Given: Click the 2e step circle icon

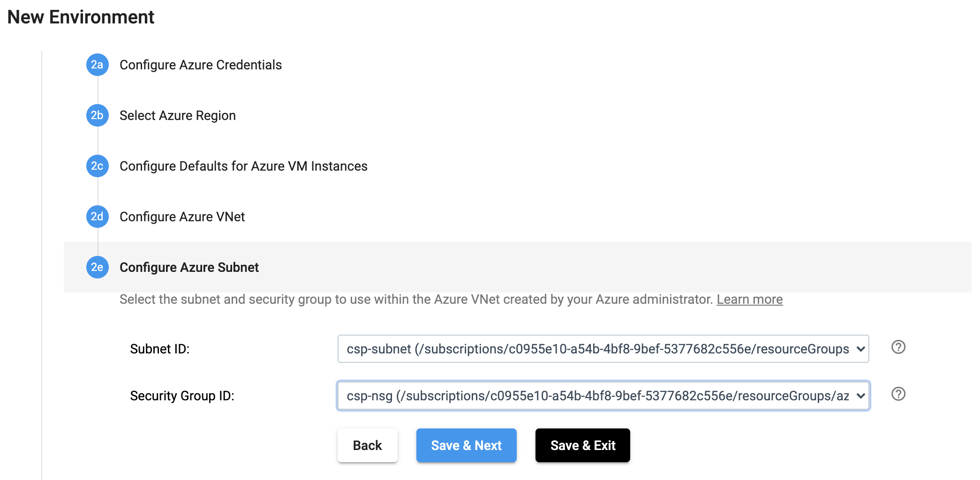Looking at the screenshot, I should coord(97,267).
